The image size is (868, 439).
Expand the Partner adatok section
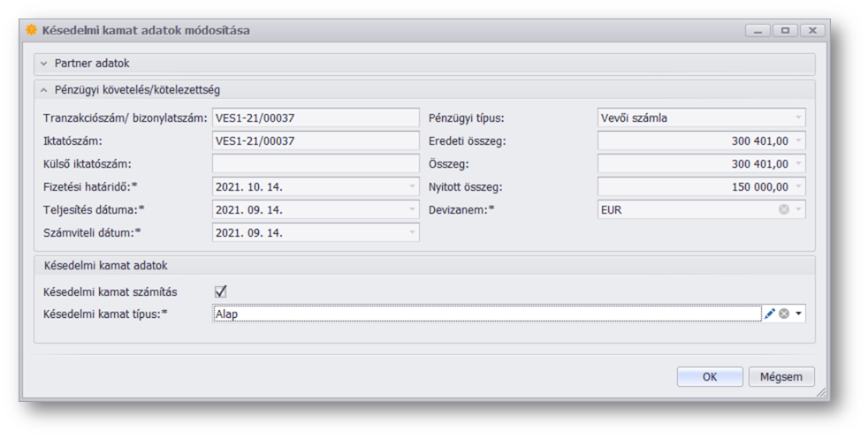coord(44,64)
